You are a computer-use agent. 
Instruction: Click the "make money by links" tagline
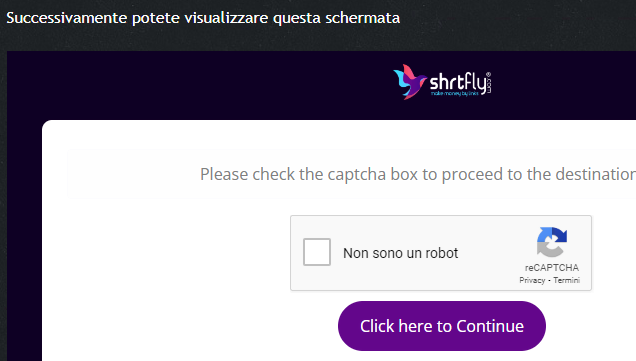click(455, 94)
